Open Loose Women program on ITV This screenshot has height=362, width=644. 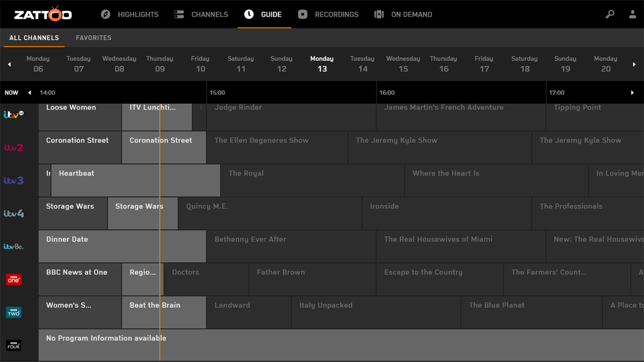point(80,117)
